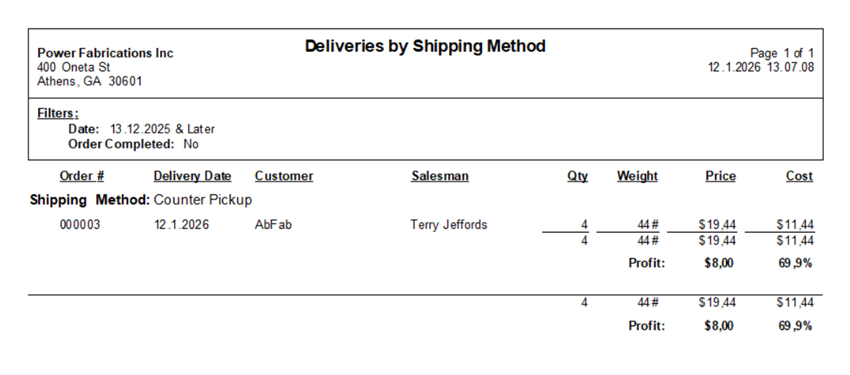This screenshot has width=850, height=375.
Task: Click the delivery date 12.1.2026 in the row
Action: (181, 224)
